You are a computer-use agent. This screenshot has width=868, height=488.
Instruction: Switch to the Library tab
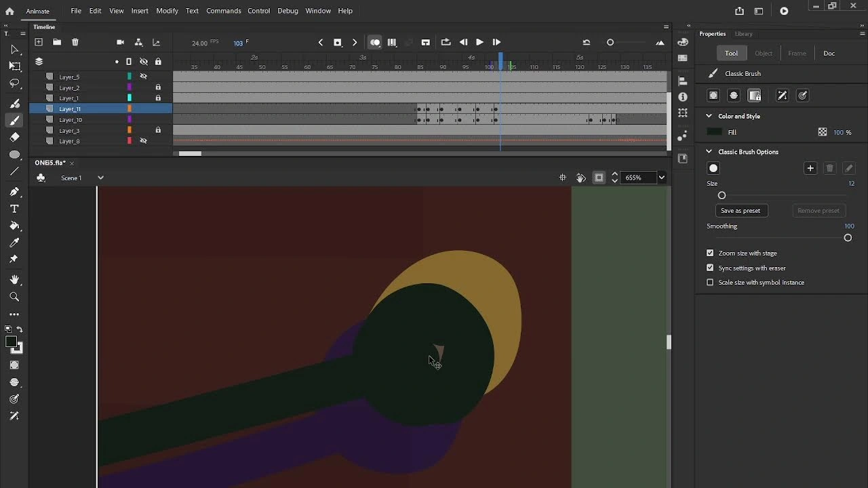tap(743, 34)
